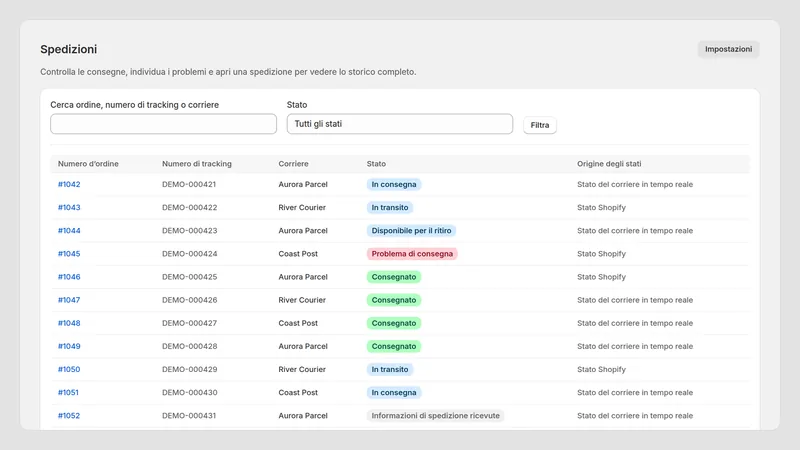Image resolution: width=800 pixels, height=450 pixels.
Task: Select tracking number DEMO-000428
Action: pos(189,346)
